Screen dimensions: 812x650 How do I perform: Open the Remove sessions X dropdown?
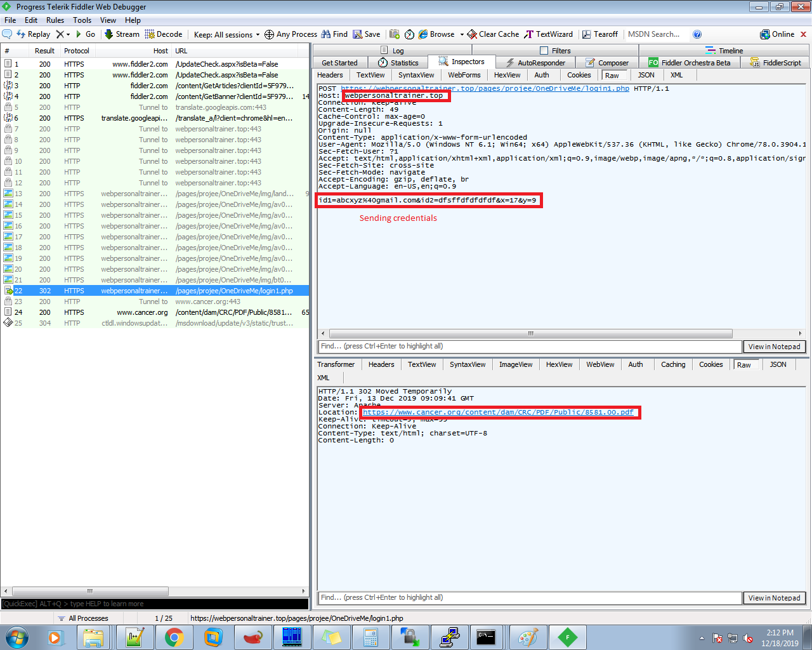[63, 34]
